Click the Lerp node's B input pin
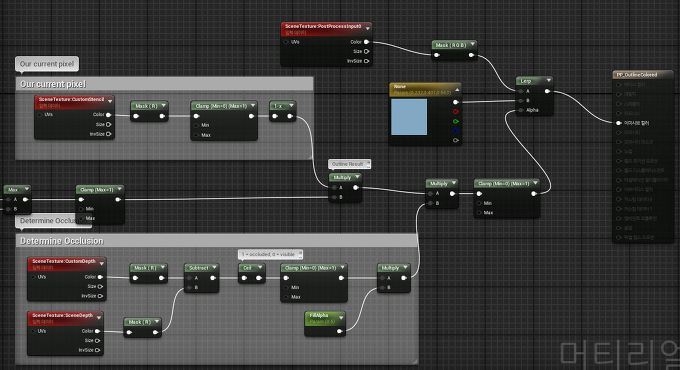 (x=520, y=101)
